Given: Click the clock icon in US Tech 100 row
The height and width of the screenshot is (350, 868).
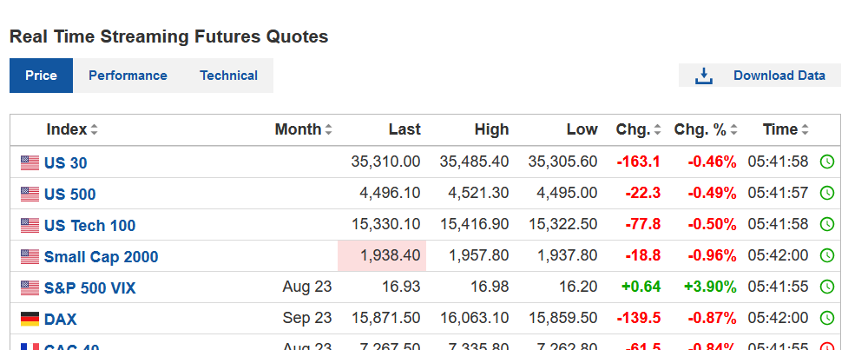Looking at the screenshot, I should [x=827, y=225].
